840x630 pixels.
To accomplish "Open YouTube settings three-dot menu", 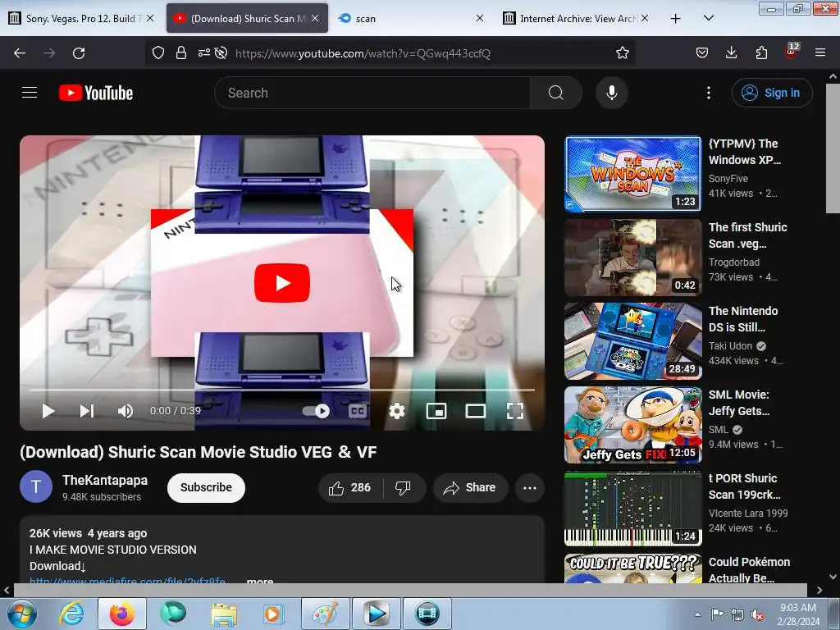I will coord(708,93).
